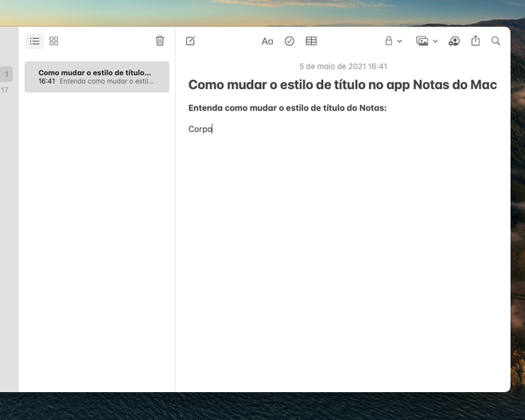Click the photos and media icon
This screenshot has height=420, width=525.
tap(422, 41)
